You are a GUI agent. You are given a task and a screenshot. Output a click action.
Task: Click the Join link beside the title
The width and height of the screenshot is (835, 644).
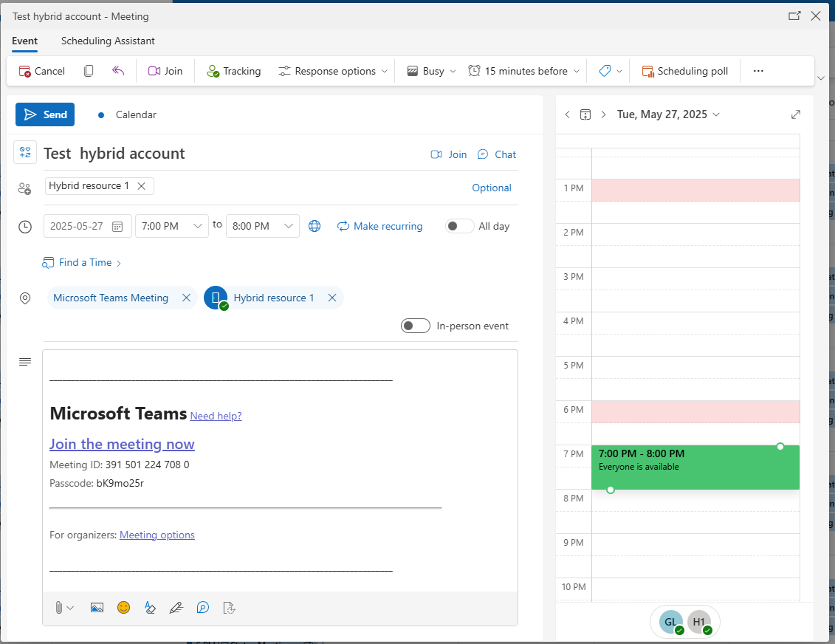(x=449, y=154)
